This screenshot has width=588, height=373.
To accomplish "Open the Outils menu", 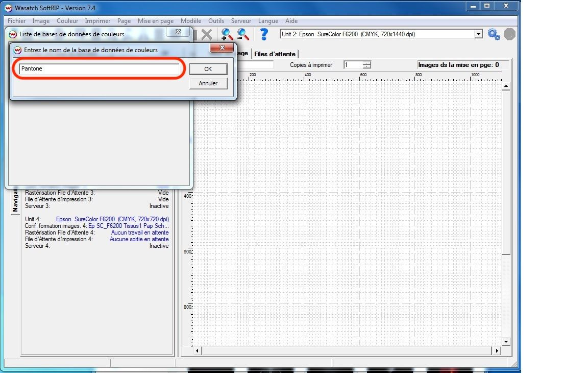I will [x=216, y=21].
